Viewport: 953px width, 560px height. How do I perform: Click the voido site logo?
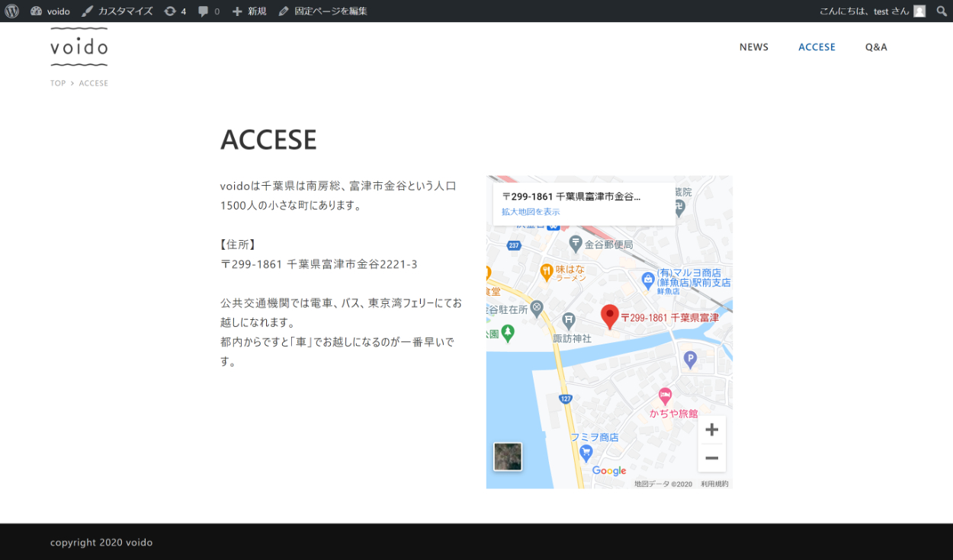pos(79,47)
